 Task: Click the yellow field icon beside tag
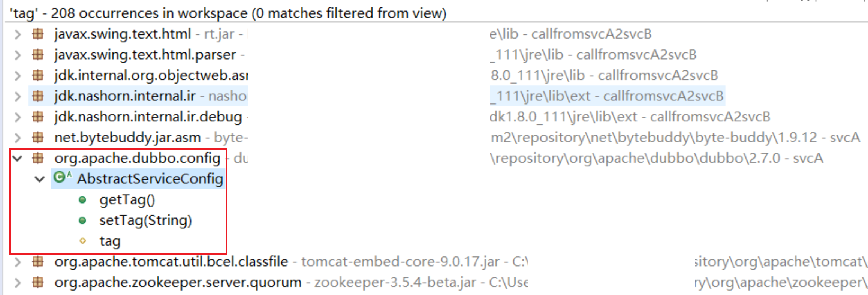[83, 241]
